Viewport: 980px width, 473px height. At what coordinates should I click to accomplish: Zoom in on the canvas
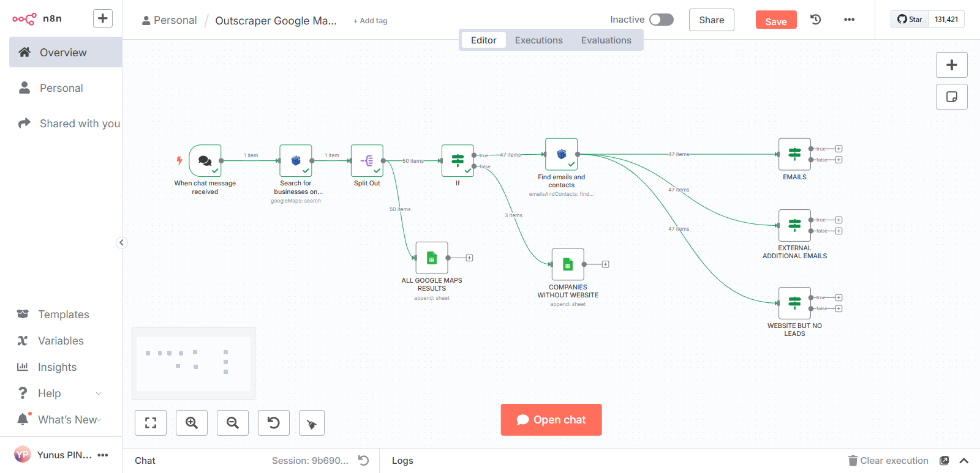(x=192, y=423)
